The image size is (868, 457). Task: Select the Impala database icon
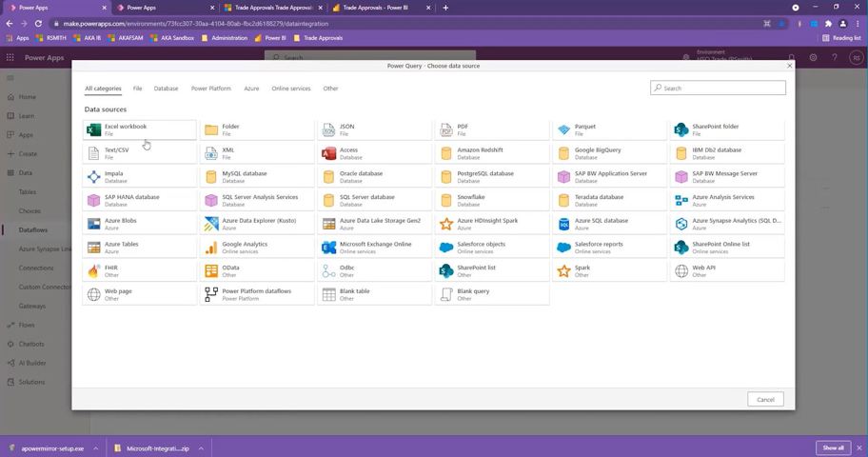pos(94,177)
